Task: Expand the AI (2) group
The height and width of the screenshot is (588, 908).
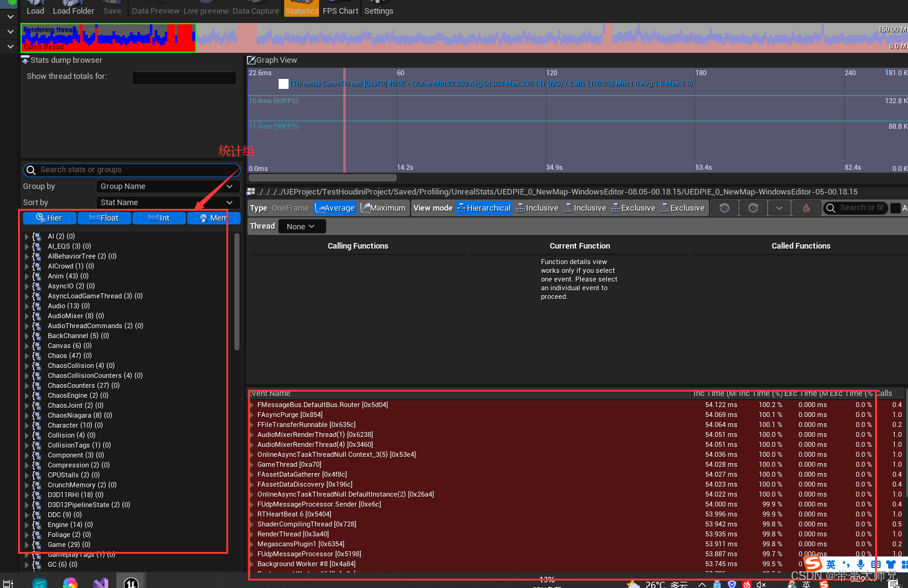Action: 27,236
